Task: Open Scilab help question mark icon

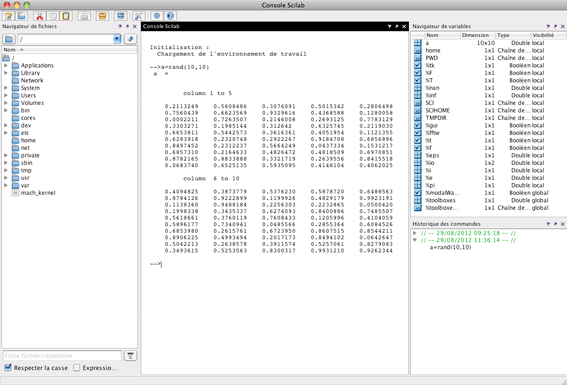Action: 170,16
